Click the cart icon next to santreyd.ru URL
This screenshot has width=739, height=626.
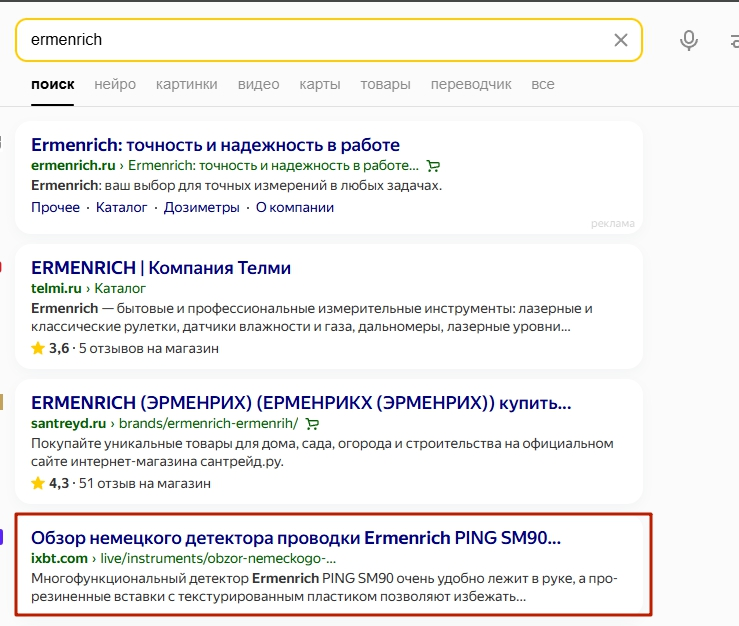312,424
